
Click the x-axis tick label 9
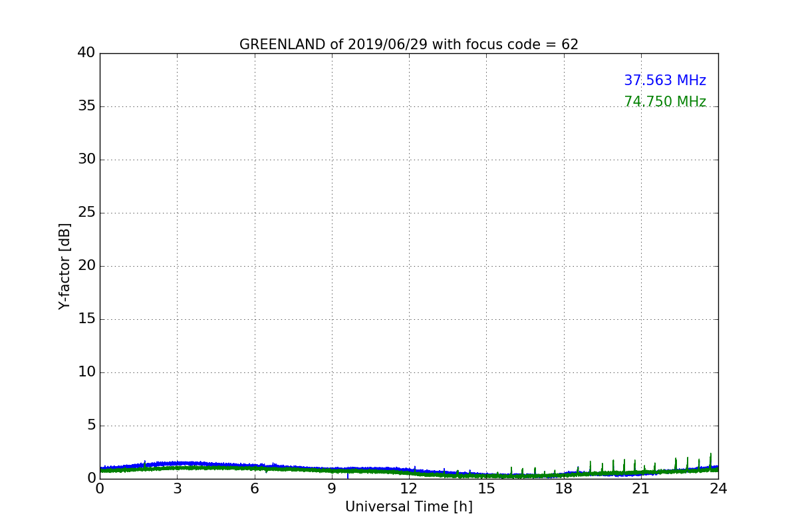(x=332, y=489)
